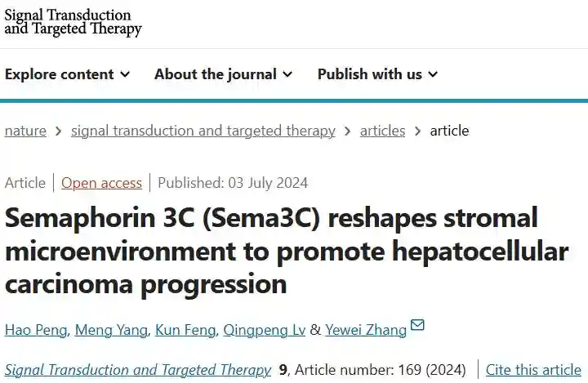Click the chevron arrow after Publish with us
The width and height of the screenshot is (588, 383).
tap(433, 74)
